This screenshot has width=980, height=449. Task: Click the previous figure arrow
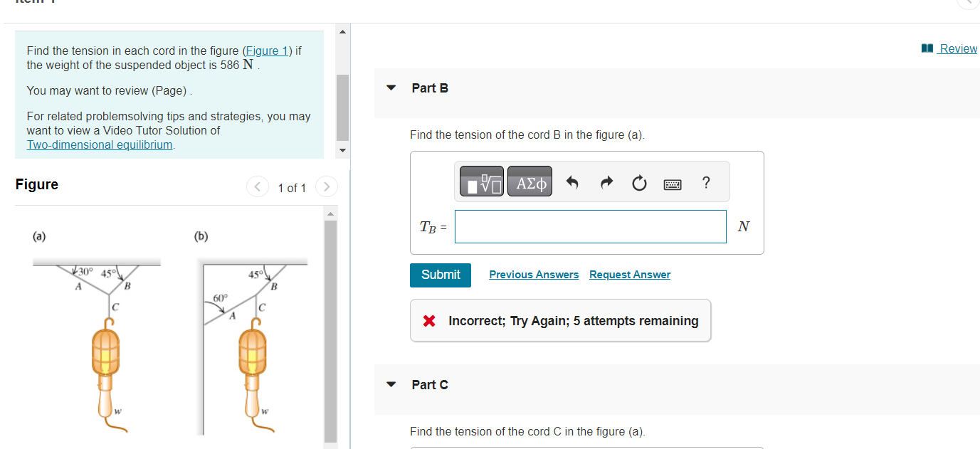(x=257, y=186)
